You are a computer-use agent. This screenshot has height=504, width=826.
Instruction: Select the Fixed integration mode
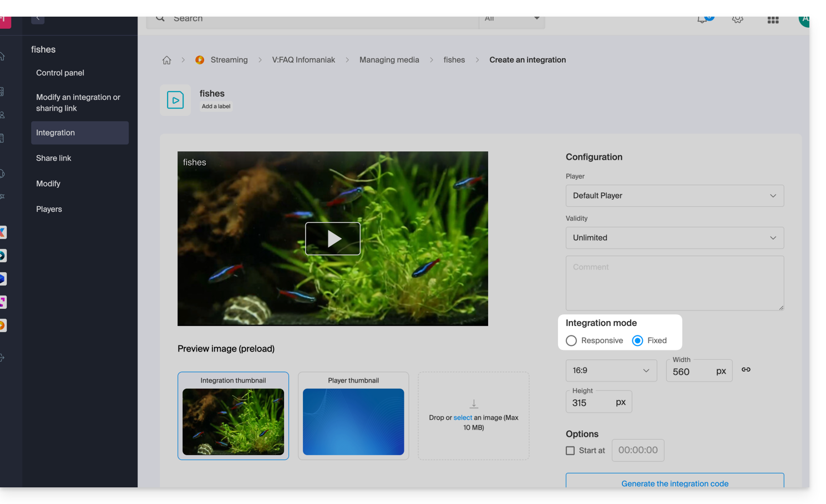click(638, 340)
